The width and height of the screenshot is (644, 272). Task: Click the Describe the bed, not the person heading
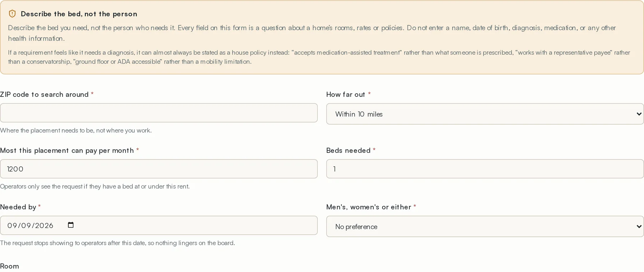[x=79, y=14]
